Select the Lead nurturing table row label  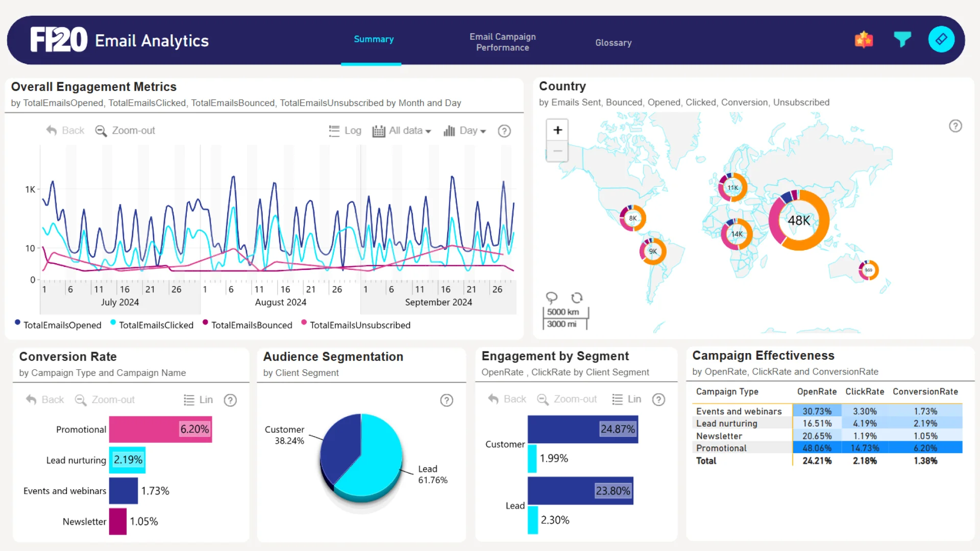pyautogui.click(x=726, y=423)
